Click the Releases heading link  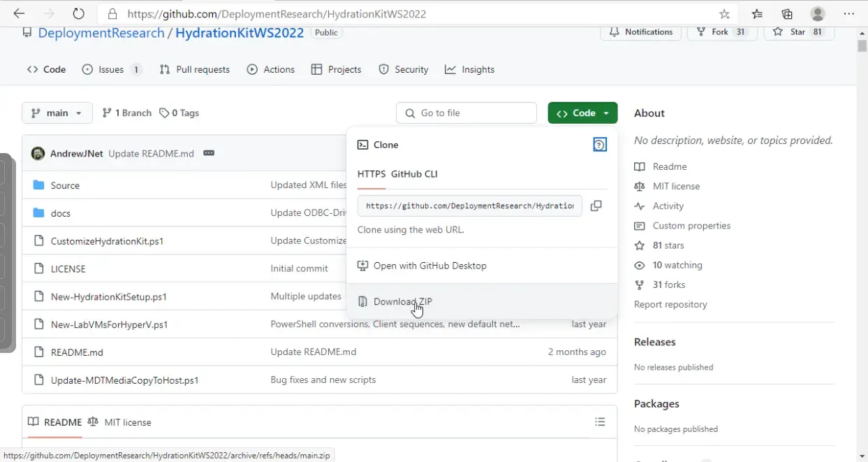click(x=655, y=342)
